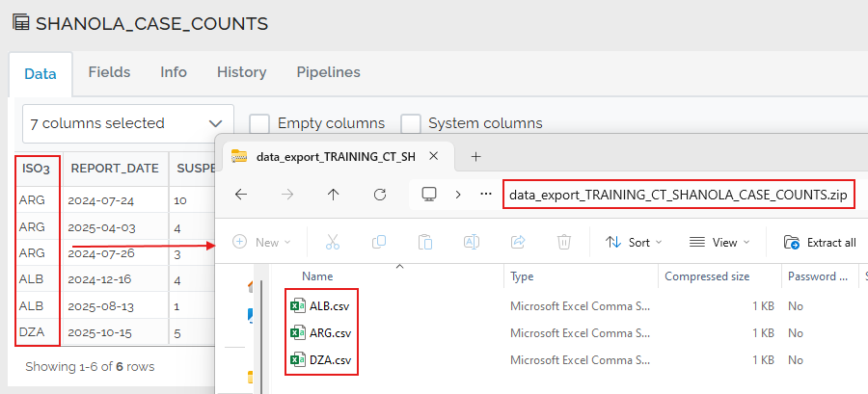Select the DZA.csv file

330,360
